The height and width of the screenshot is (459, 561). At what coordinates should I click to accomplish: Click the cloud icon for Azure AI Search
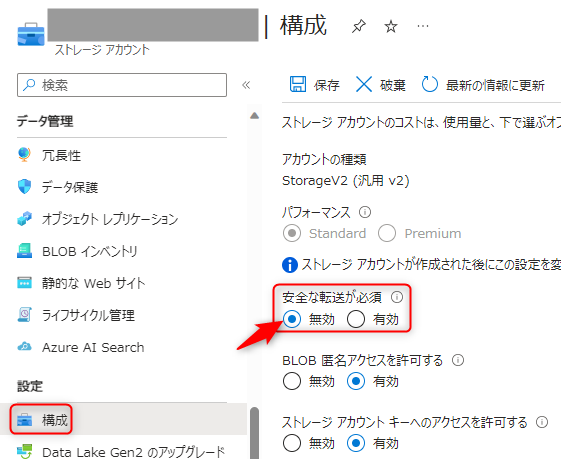pyautogui.click(x=24, y=347)
